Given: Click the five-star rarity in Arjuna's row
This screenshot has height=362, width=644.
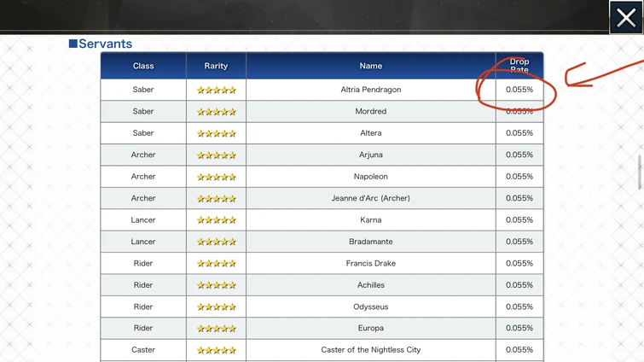Looking at the screenshot, I should click(x=217, y=155).
